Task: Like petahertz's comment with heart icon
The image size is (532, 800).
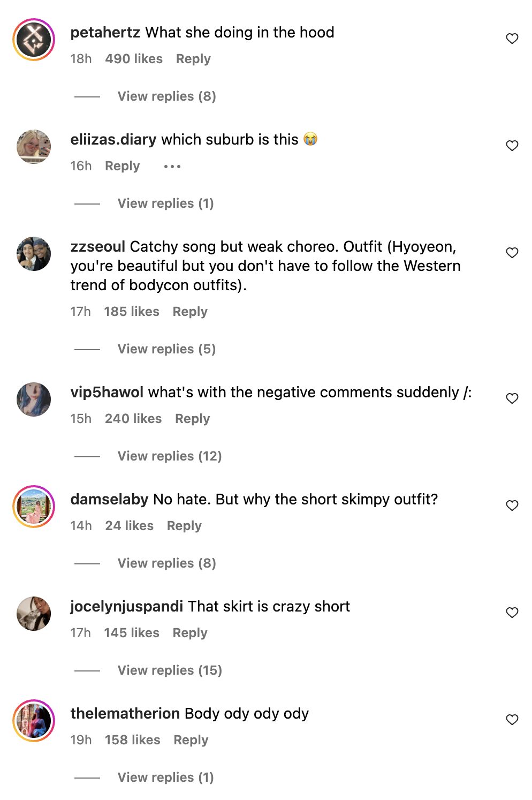Action: coord(512,39)
